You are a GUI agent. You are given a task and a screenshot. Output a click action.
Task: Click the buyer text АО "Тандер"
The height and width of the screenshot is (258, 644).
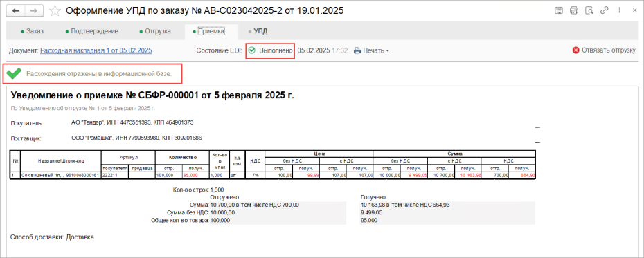(132, 122)
